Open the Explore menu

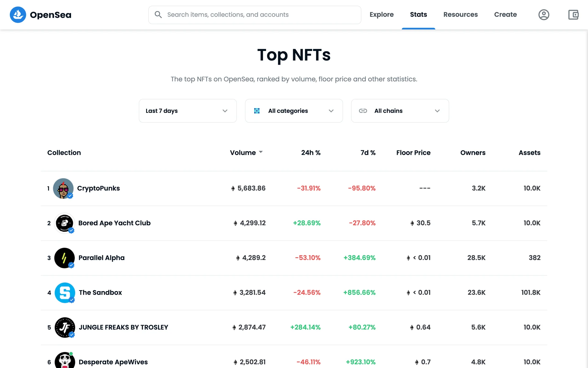(x=382, y=15)
